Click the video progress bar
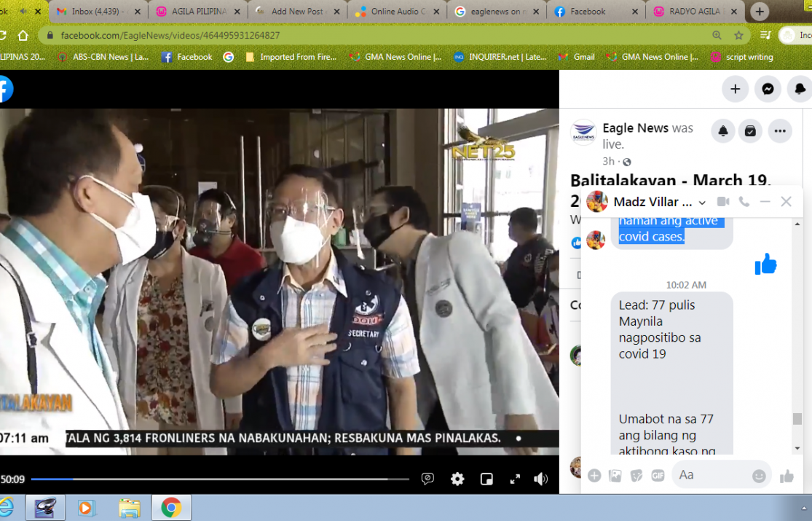The height and width of the screenshot is (521, 812). (x=218, y=479)
